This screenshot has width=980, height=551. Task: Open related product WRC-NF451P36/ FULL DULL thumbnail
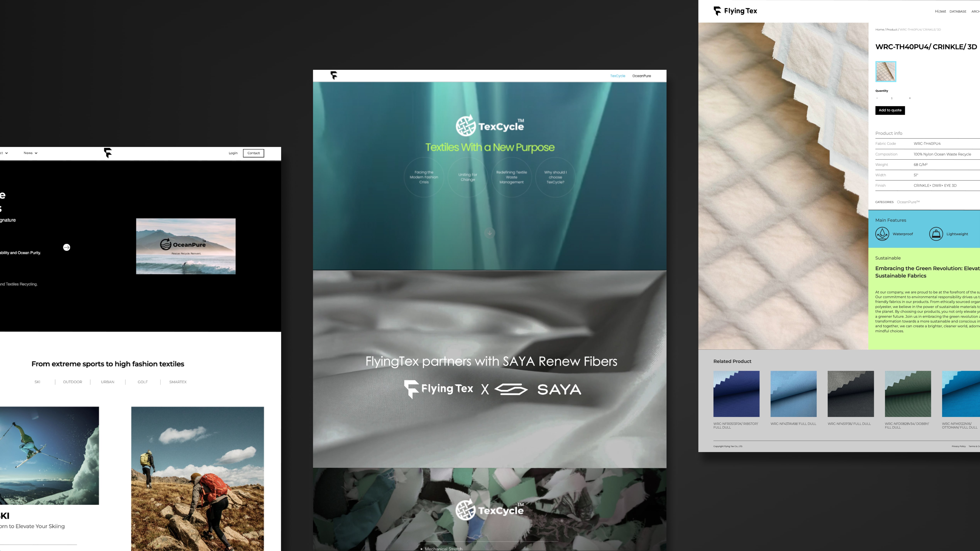coord(851,394)
